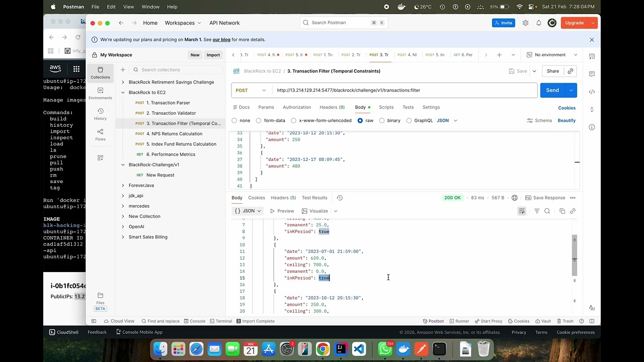644x362 pixels.
Task: Switch to the Params tab
Action: pos(266,107)
